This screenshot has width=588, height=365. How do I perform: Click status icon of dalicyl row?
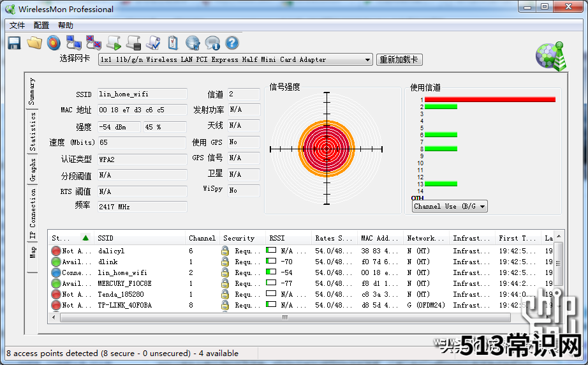coord(56,251)
